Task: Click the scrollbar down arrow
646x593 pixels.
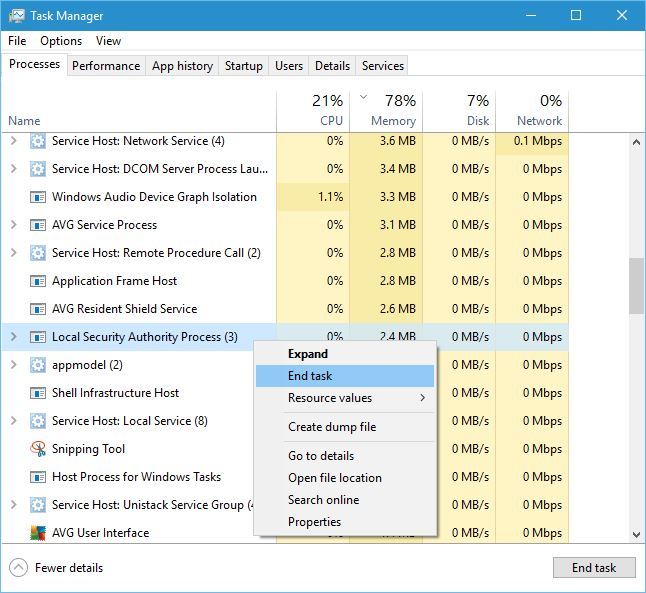Action: coord(637,535)
